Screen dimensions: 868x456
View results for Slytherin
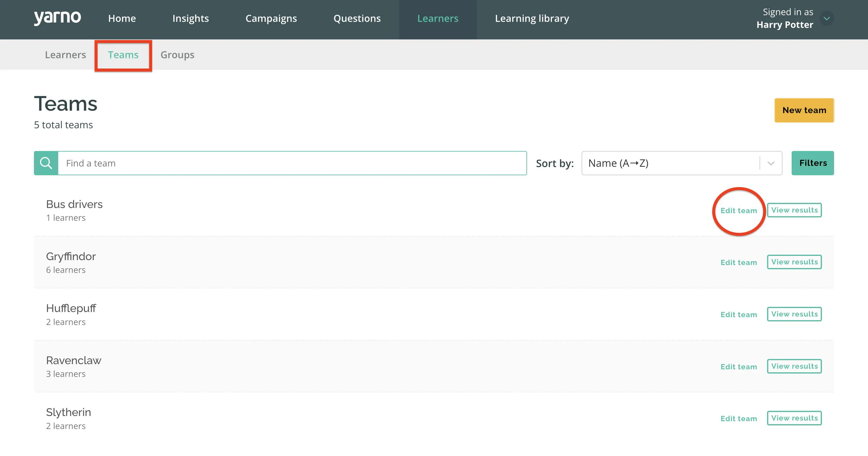[794, 418]
